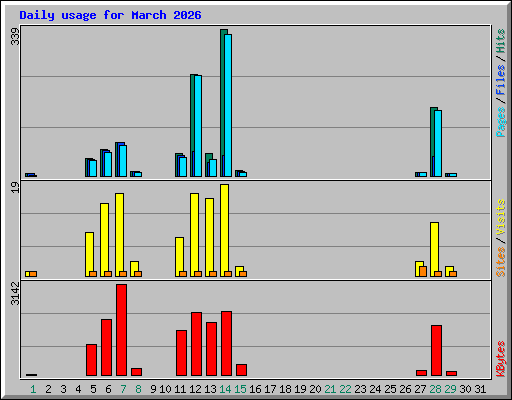Click the 'Pages' legend label

501,122
